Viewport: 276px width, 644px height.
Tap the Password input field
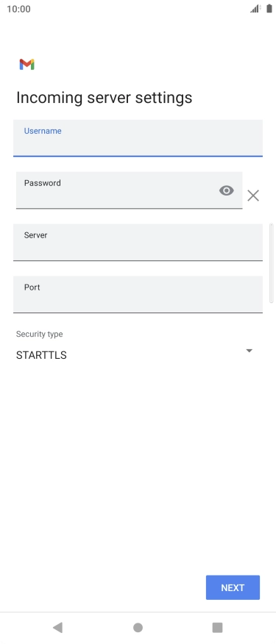coord(129,190)
